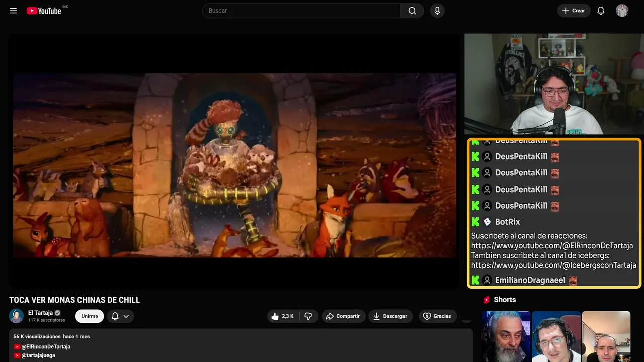
Task: Click the verified badge beside El Tartaja
Action: (57, 313)
